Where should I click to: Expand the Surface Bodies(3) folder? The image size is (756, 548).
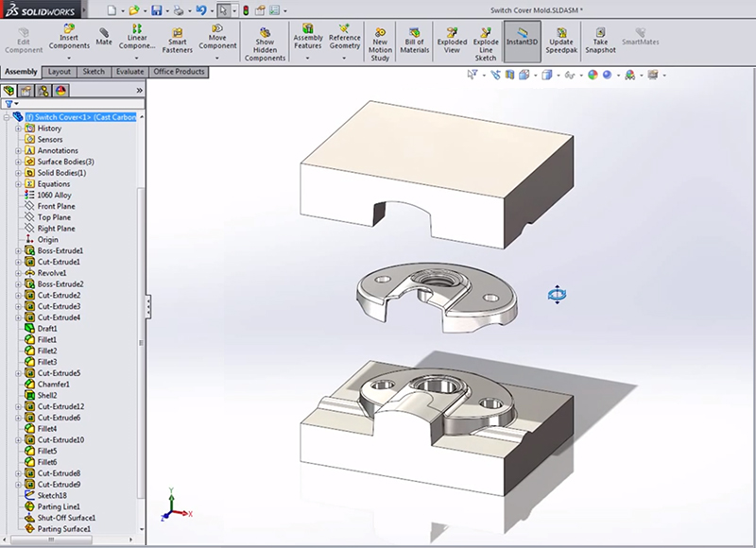click(x=18, y=162)
